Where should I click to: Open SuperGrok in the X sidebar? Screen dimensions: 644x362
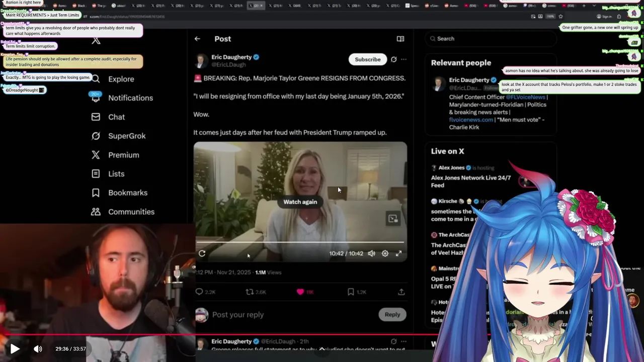(127, 136)
